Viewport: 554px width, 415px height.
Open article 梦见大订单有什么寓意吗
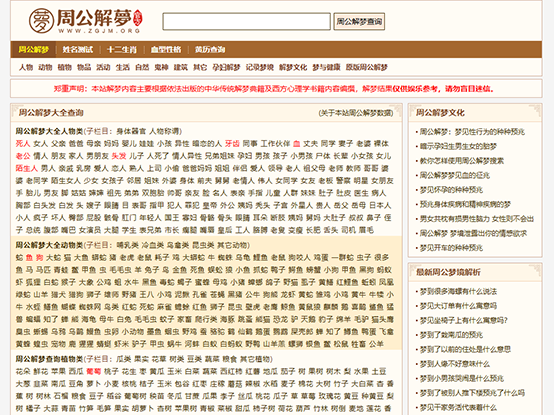[458, 306]
